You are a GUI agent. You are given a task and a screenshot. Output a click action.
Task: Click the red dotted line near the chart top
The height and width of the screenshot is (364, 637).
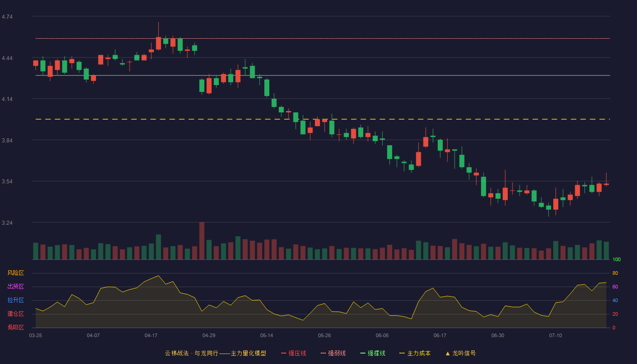[x=323, y=38]
